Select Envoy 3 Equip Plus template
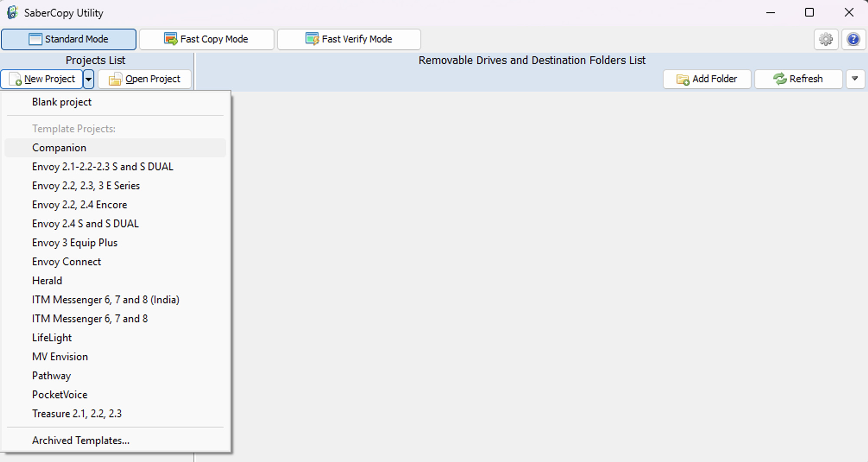868x462 pixels. click(x=115, y=243)
